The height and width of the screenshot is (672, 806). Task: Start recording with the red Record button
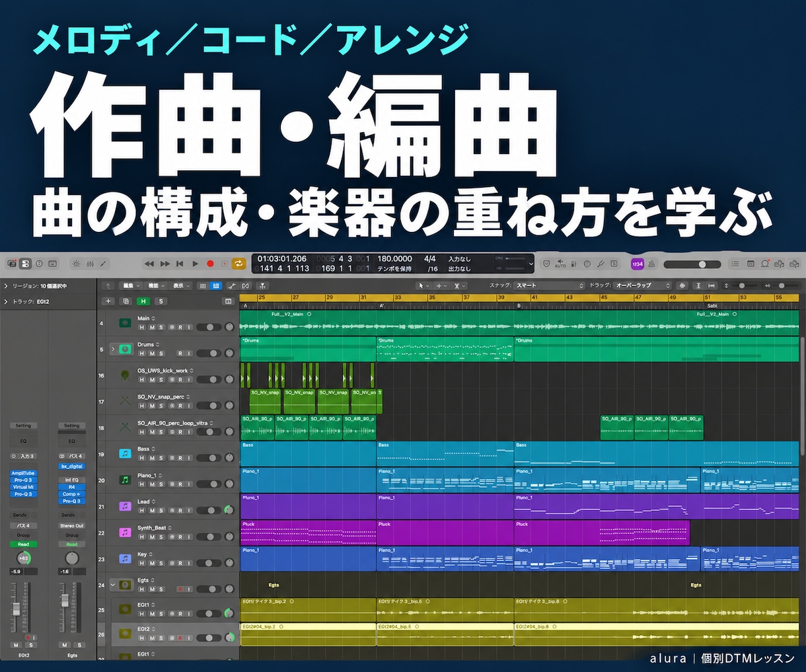[210, 264]
